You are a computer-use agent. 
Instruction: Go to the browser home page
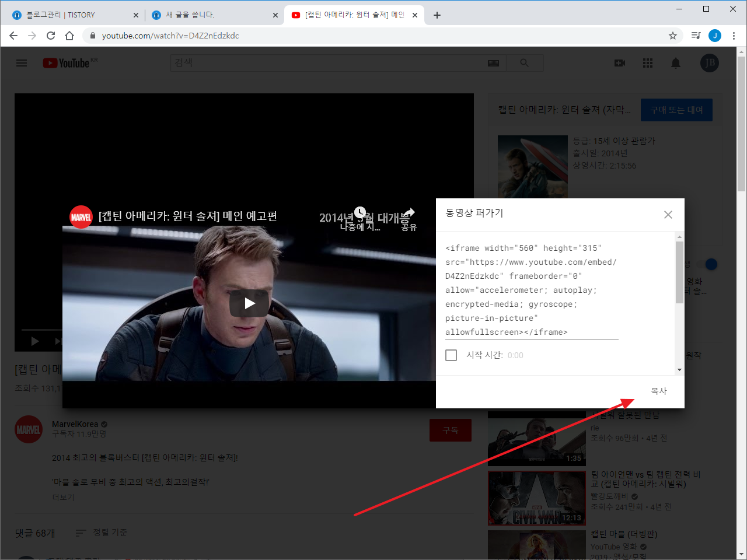pyautogui.click(x=69, y=36)
